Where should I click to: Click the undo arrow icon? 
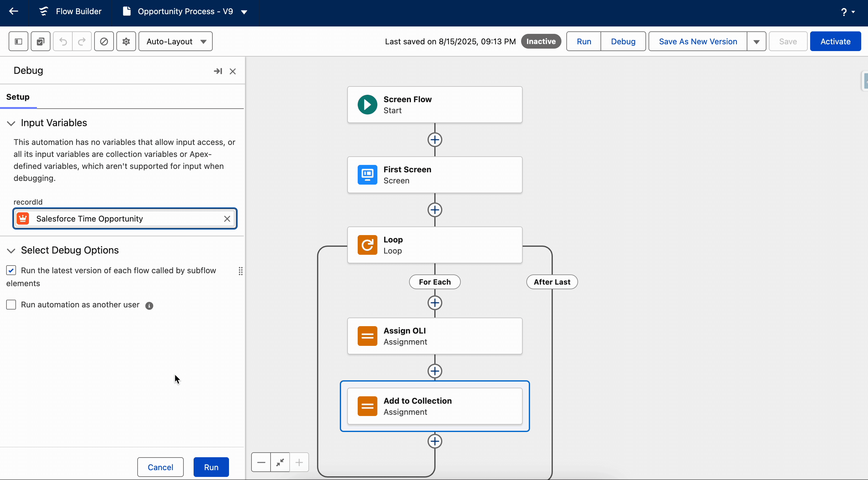(63, 42)
